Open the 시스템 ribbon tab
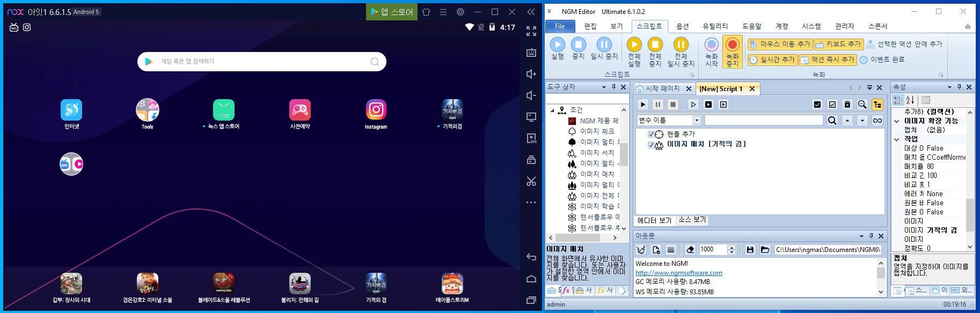Screen dimensions: 980x313 click(811, 26)
